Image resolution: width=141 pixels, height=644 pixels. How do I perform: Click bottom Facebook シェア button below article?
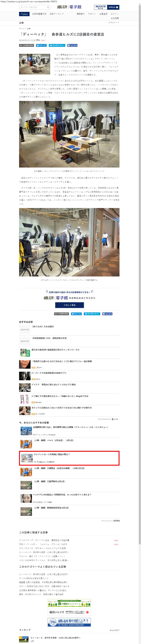pyautogui.click(x=107, y=314)
